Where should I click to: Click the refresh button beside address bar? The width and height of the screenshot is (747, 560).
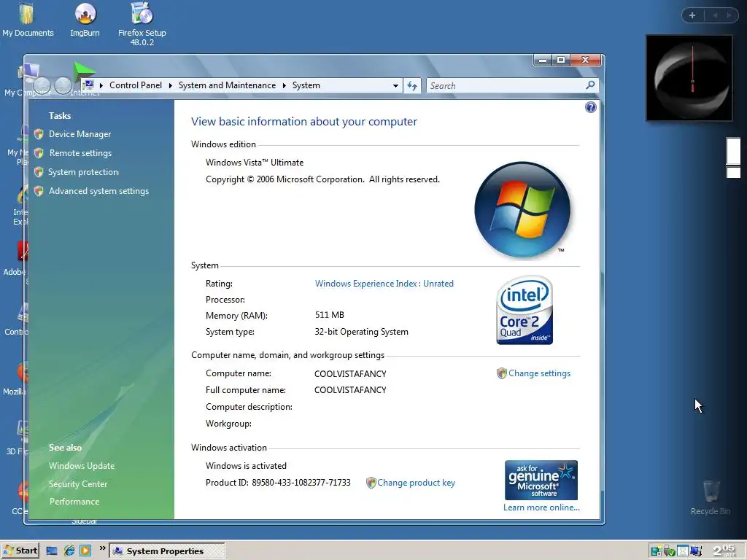412,86
